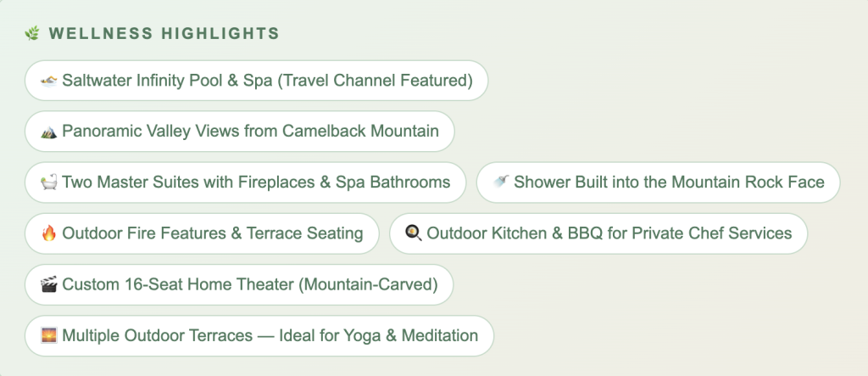Click the mountain emoji on Panoramic Valley Views
The height and width of the screenshot is (376, 868).
coord(49,132)
